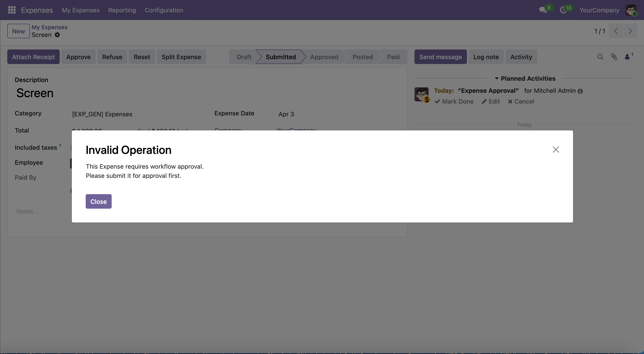This screenshot has height=354, width=644.
Task: Close the Invalid Operation dialog
Action: click(x=98, y=201)
